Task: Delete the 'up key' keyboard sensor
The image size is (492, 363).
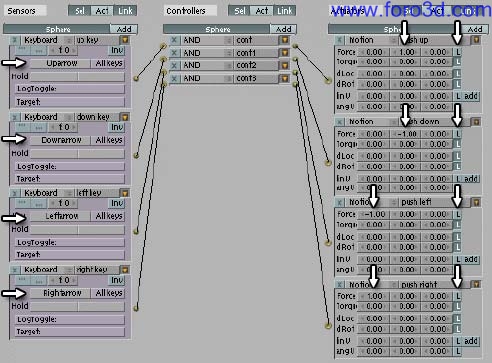Action: click(15, 40)
